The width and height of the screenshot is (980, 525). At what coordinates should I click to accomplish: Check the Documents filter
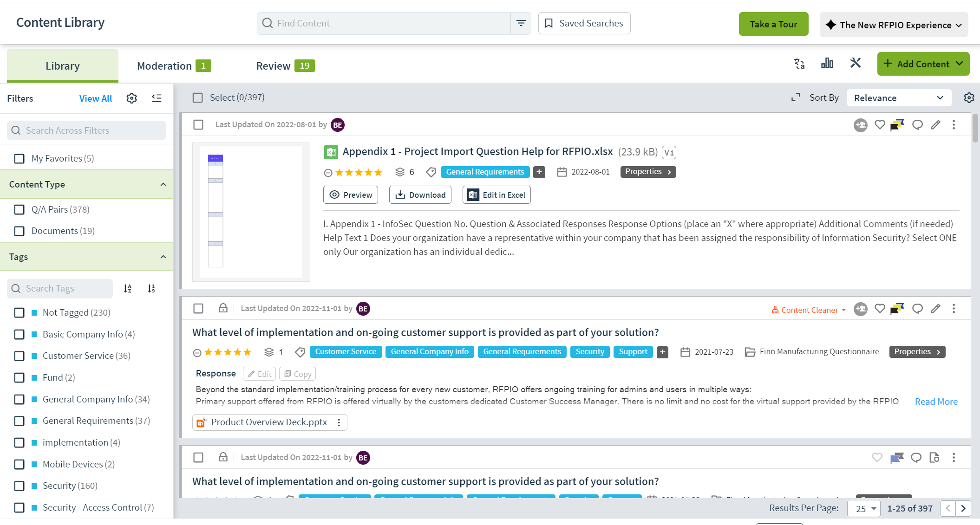coord(20,231)
